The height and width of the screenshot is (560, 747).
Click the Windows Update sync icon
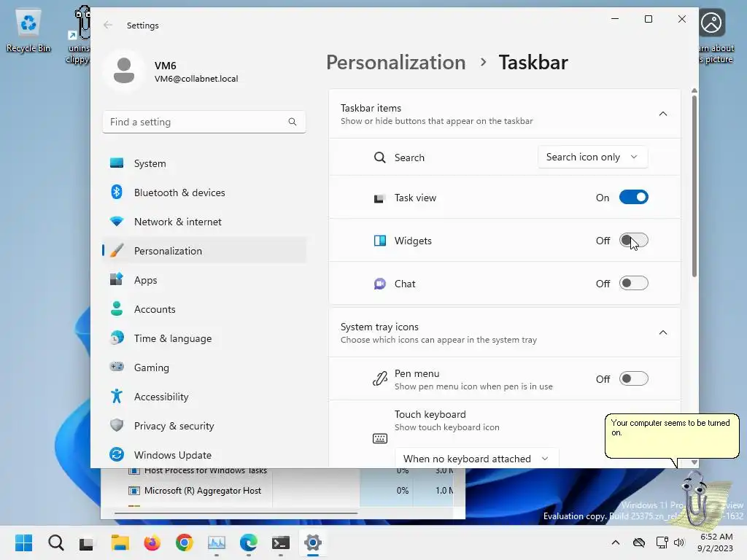point(117,454)
